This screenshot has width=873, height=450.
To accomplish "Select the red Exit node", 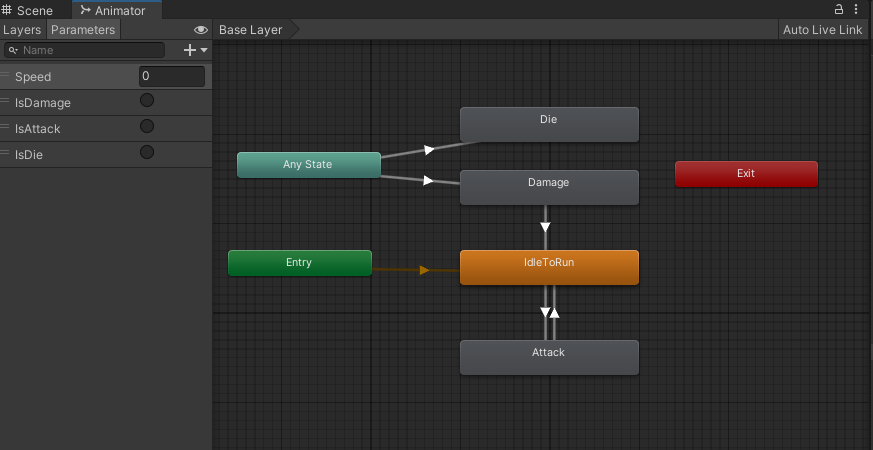I will tap(746, 174).
